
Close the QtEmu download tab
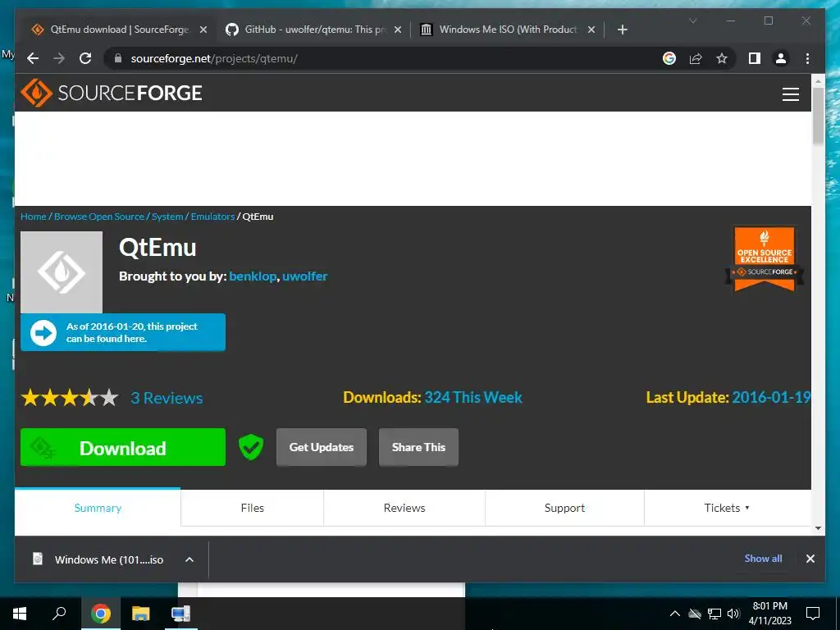pyautogui.click(x=203, y=30)
